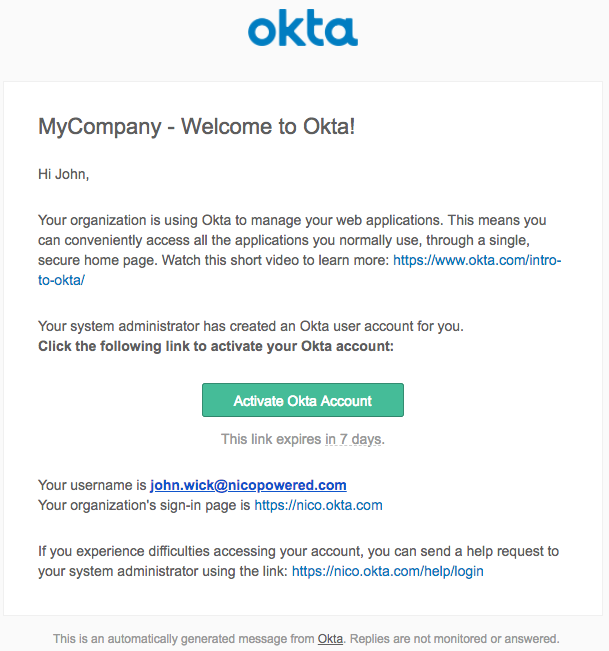Click "Your organization's sign-in page is" label
609x651 pixels.
(x=144, y=505)
